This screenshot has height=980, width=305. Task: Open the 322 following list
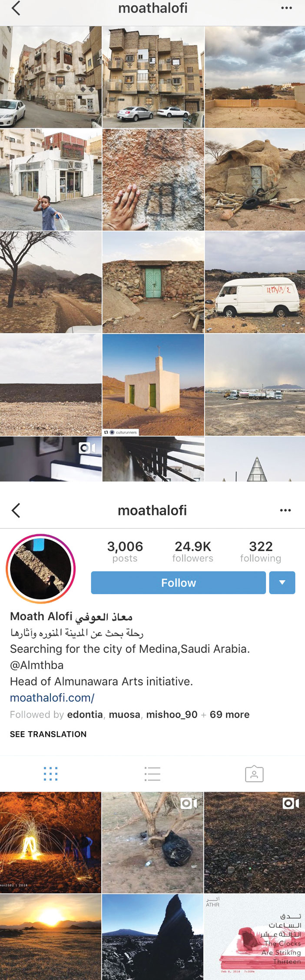tap(261, 552)
